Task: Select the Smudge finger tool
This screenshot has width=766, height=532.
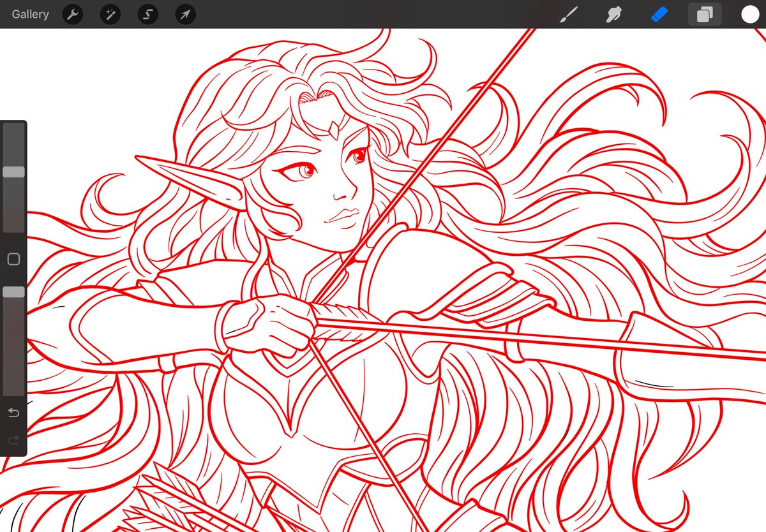Action: point(613,14)
